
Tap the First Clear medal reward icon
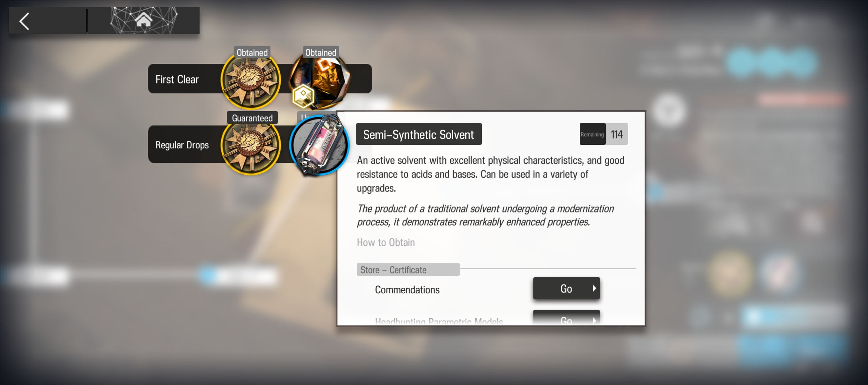point(251,79)
